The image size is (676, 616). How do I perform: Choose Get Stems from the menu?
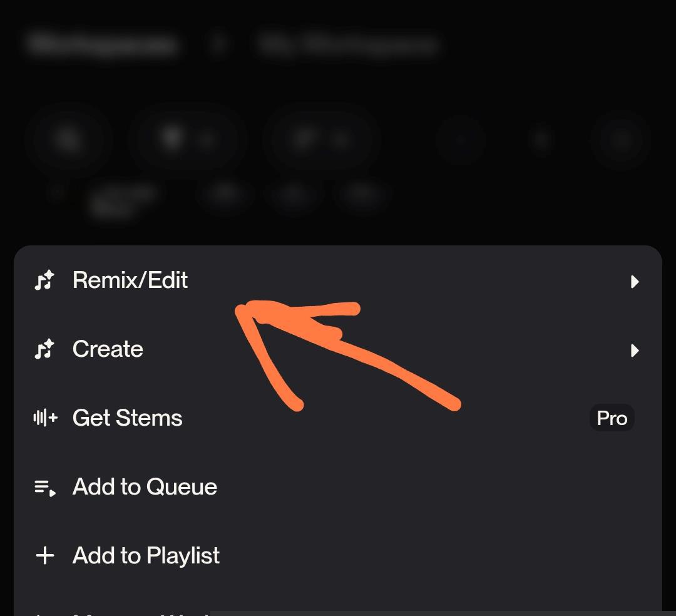click(128, 418)
